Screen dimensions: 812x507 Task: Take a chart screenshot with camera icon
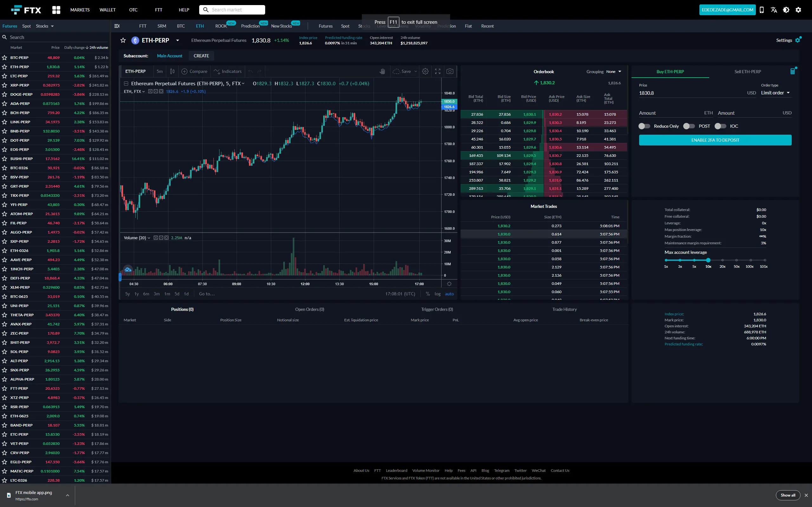point(450,71)
